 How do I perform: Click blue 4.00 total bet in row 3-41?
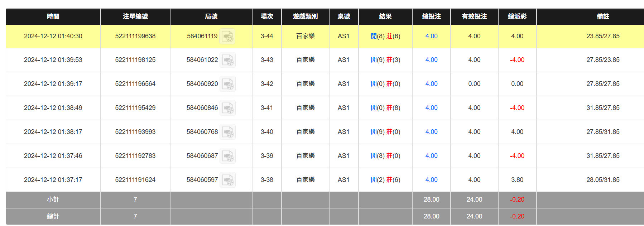(431, 108)
